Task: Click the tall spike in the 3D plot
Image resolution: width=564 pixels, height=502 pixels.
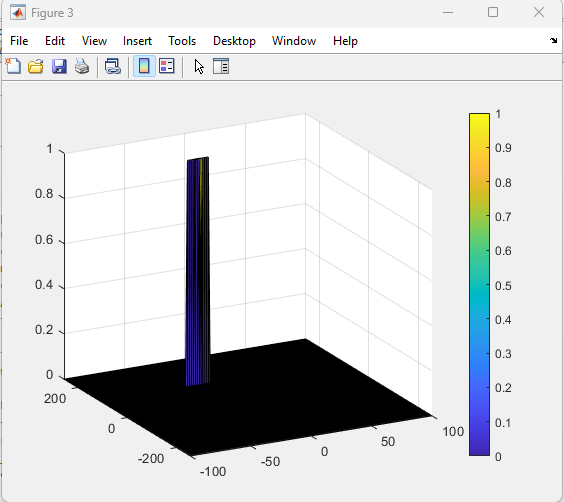Action: pos(198,271)
